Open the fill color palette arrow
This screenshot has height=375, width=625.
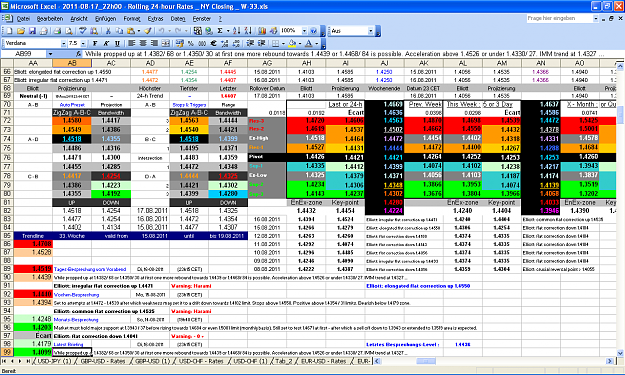[300, 43]
